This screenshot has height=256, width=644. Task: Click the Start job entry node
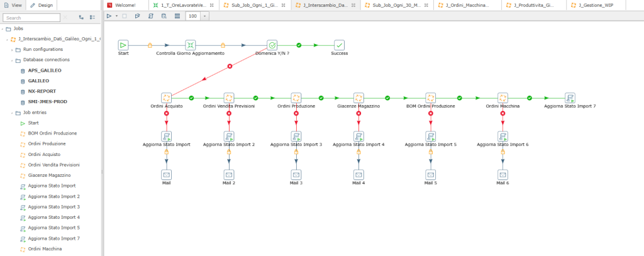pos(123,45)
